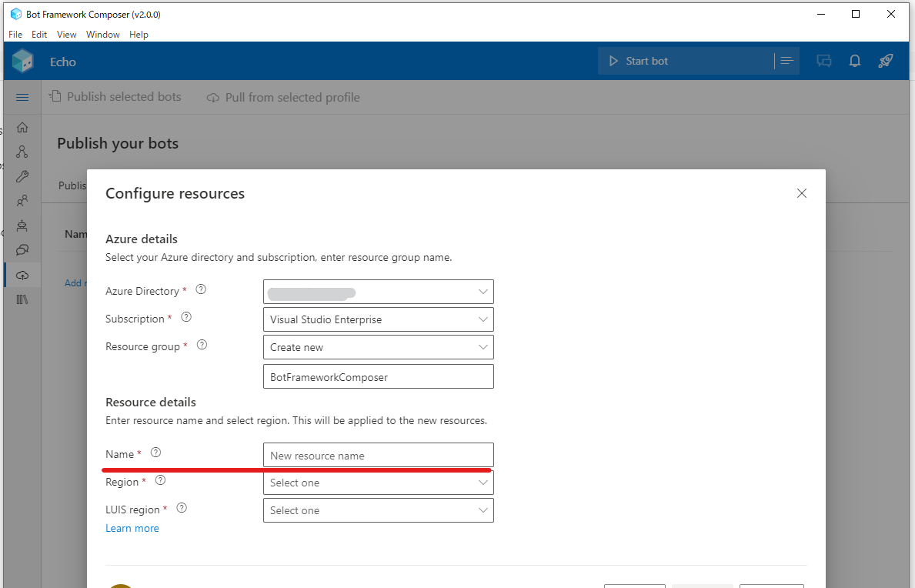Open the hamburger navigation menu
Viewport: 915px width, 588px height.
(x=22, y=98)
